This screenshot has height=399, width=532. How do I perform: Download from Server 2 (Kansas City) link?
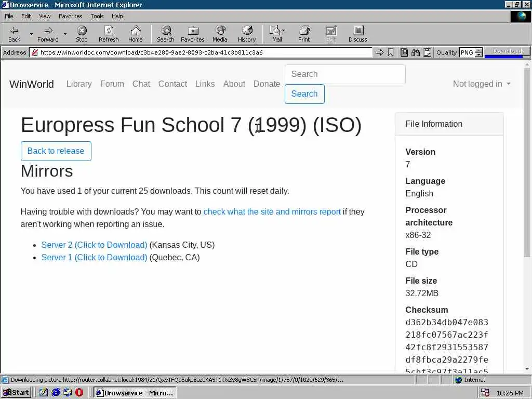[95, 245]
